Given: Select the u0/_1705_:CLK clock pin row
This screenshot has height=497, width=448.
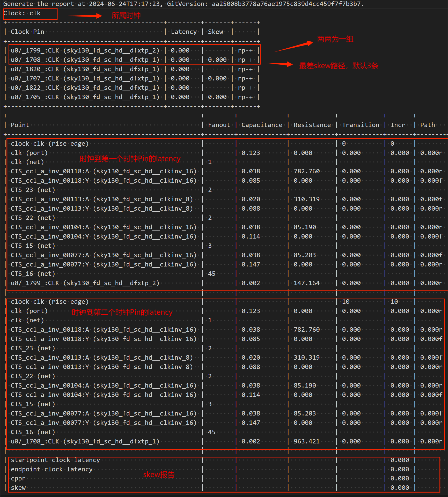Looking at the screenshot, I should [x=132, y=97].
